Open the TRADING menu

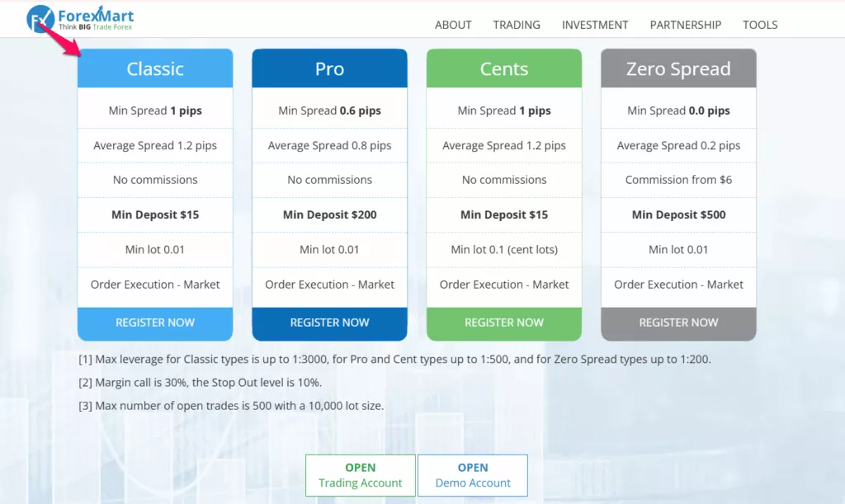point(517,25)
